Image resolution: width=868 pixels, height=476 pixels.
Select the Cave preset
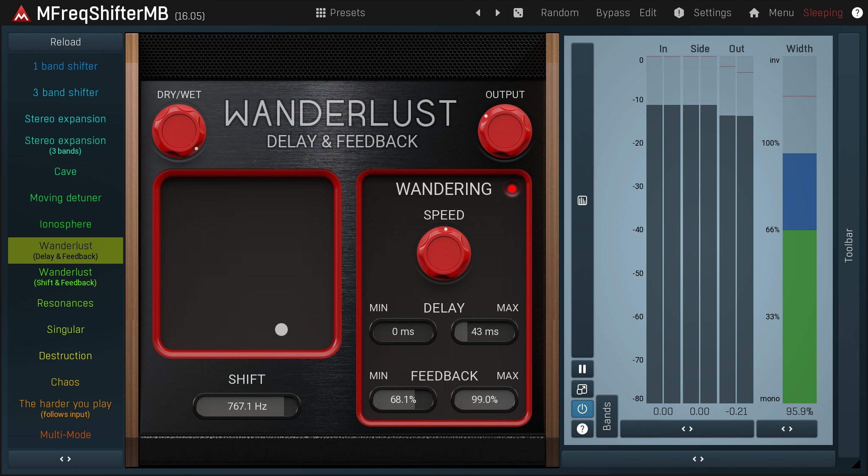tap(65, 172)
